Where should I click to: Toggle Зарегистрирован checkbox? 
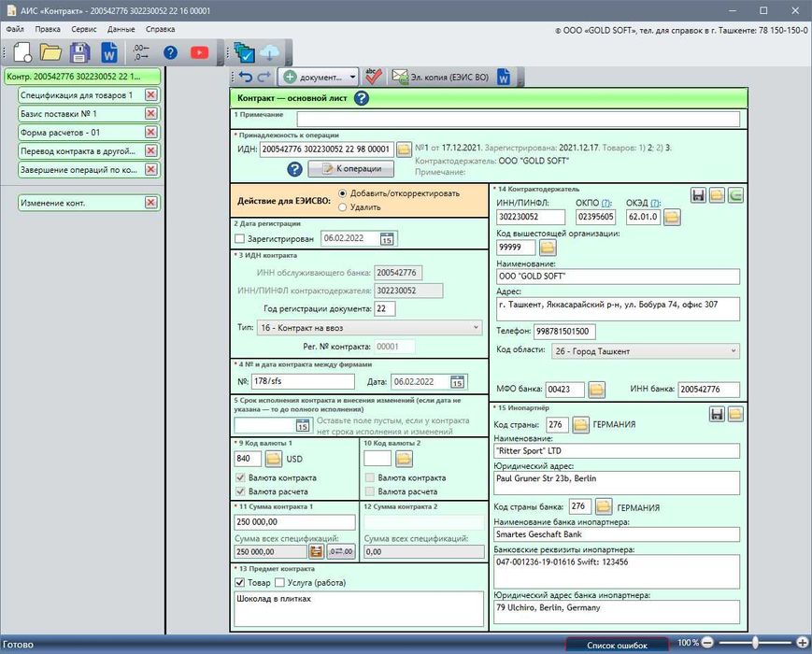coord(239,239)
